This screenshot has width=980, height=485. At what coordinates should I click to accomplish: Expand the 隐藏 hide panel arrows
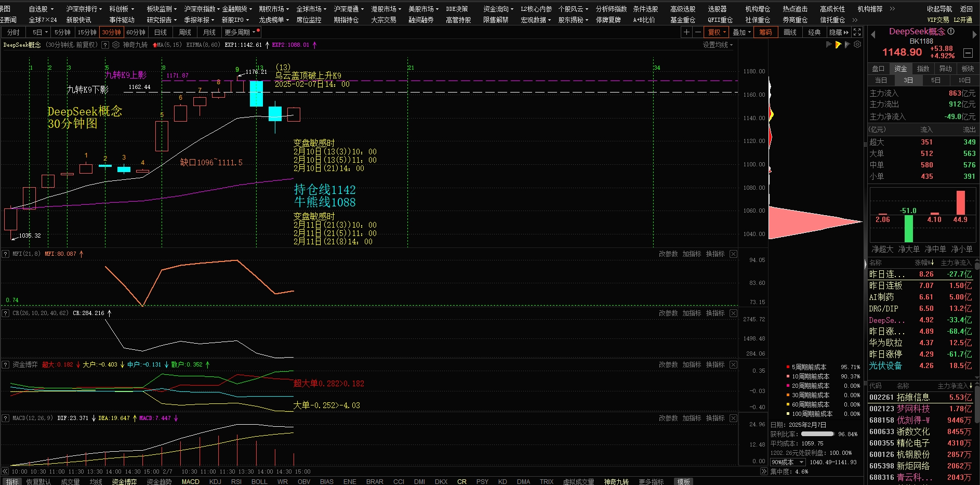839,32
